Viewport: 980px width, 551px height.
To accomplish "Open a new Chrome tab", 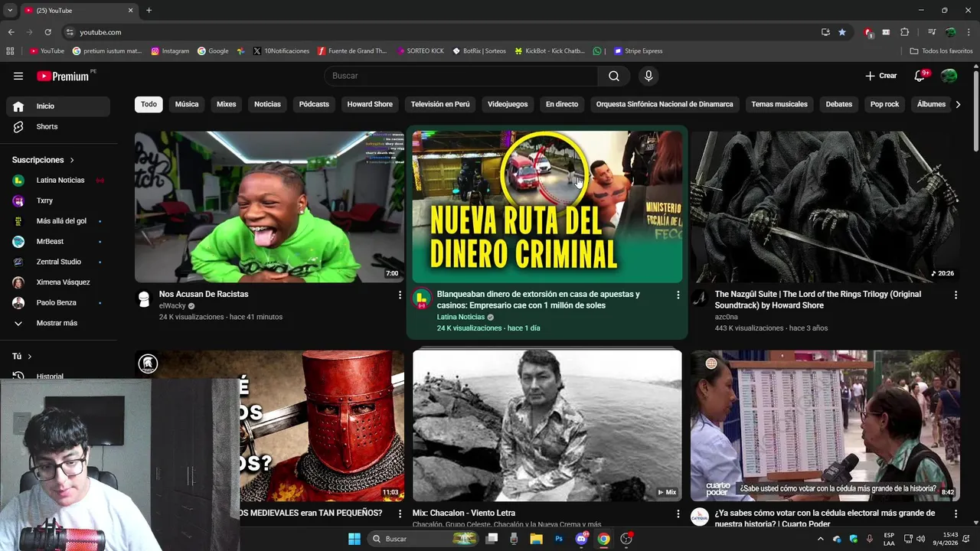I will tap(149, 11).
